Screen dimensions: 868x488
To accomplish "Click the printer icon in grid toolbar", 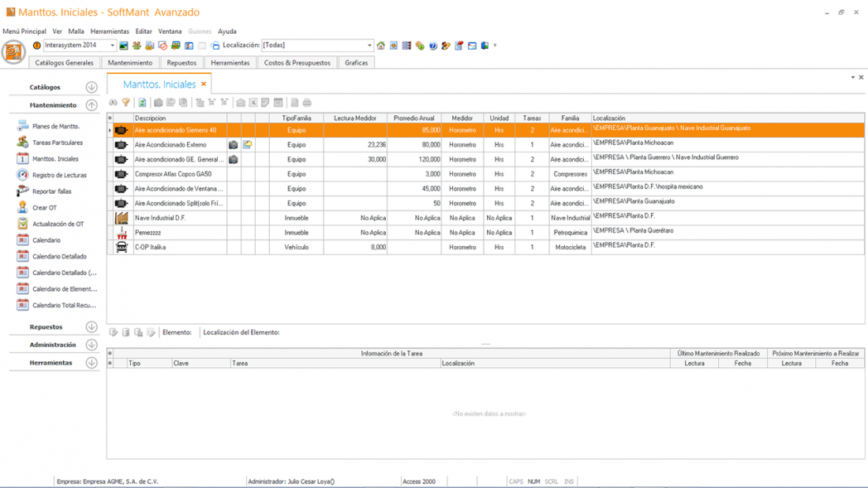I will [x=307, y=102].
